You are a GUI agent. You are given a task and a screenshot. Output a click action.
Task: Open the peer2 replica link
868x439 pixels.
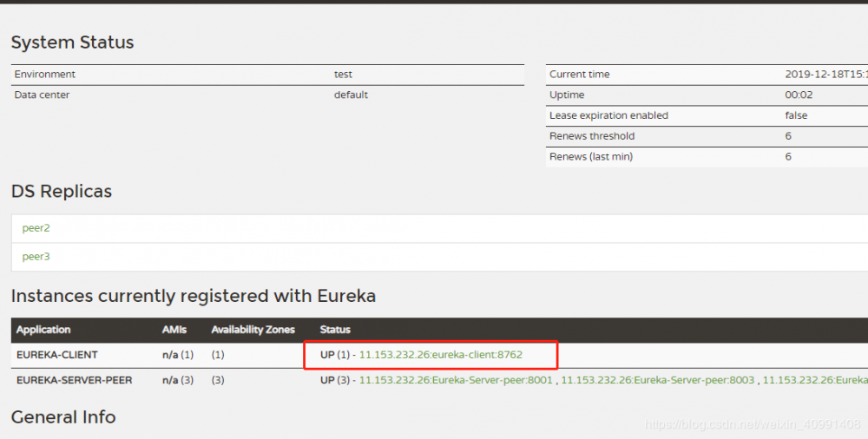coord(36,228)
